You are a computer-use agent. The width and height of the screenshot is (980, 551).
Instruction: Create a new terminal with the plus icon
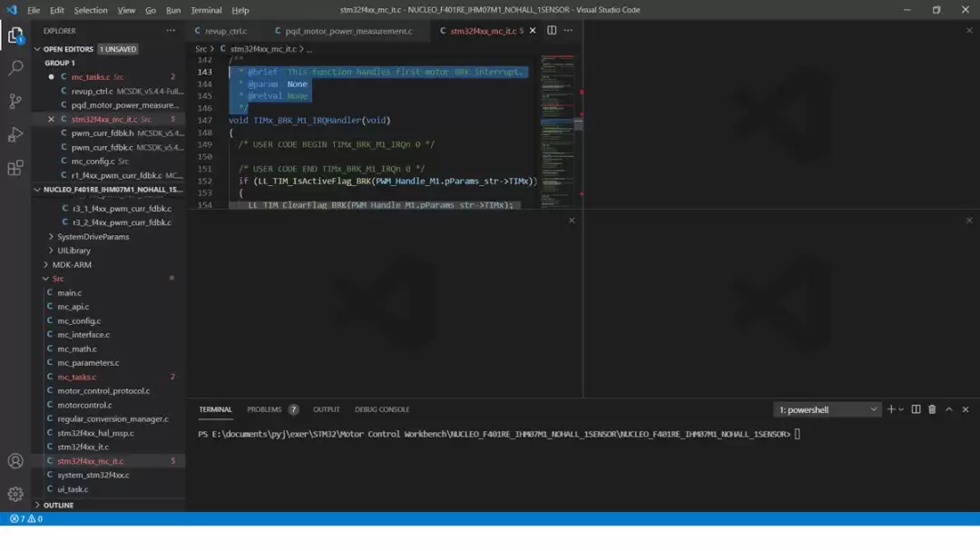(x=889, y=409)
